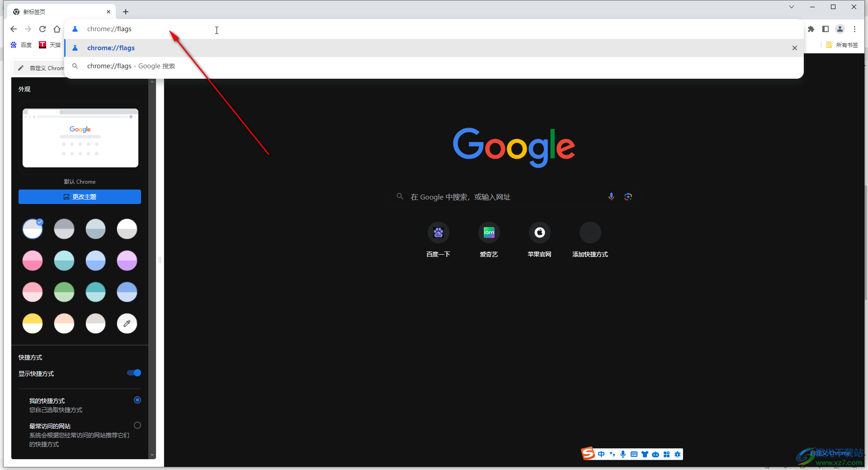Remove chrome://flags suggestion with X
Viewport: 868px width, 470px height.
[x=795, y=48]
